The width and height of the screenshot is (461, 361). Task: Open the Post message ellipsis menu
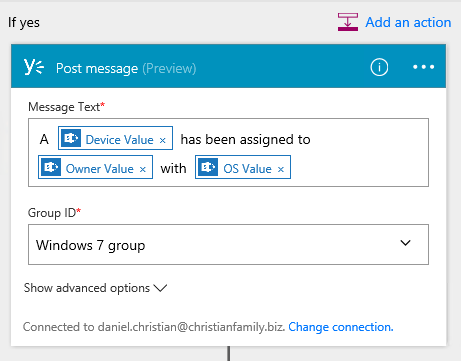[x=423, y=67]
